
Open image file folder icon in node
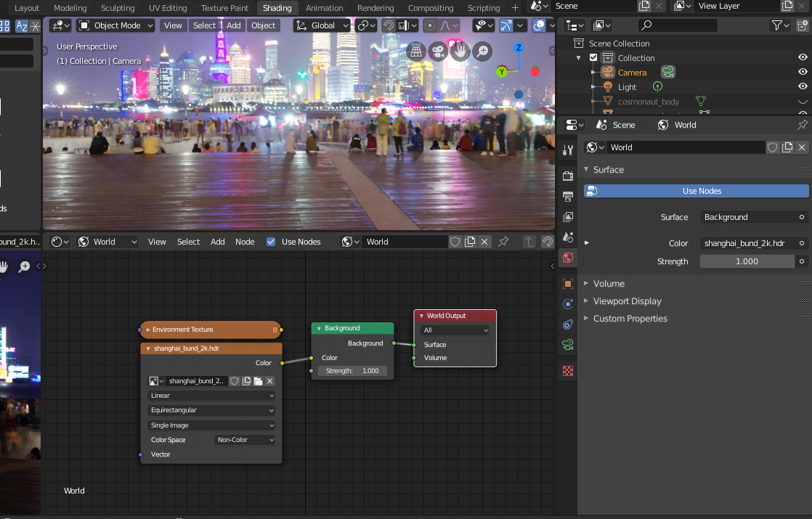click(258, 381)
